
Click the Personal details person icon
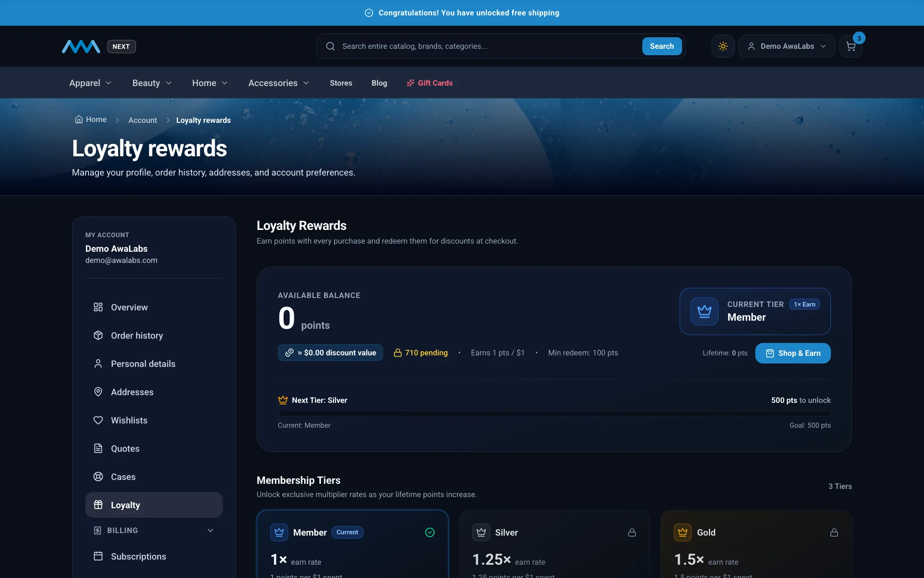(98, 363)
